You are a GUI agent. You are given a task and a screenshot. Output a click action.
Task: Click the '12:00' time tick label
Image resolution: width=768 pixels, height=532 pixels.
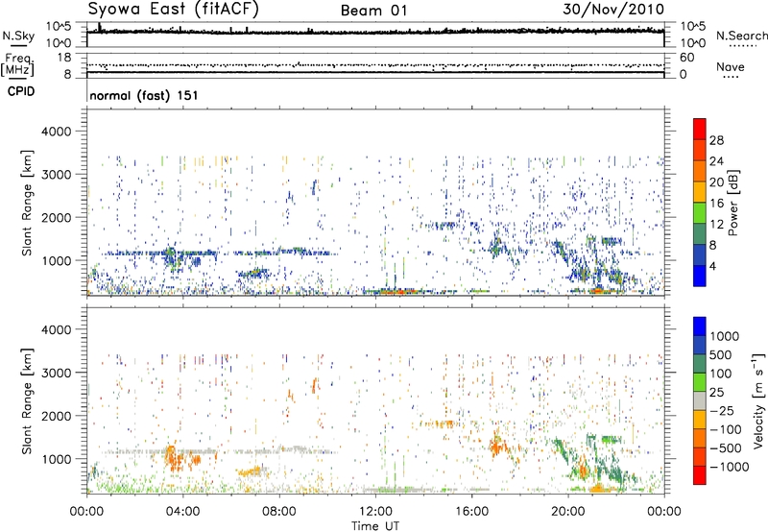pyautogui.click(x=375, y=512)
